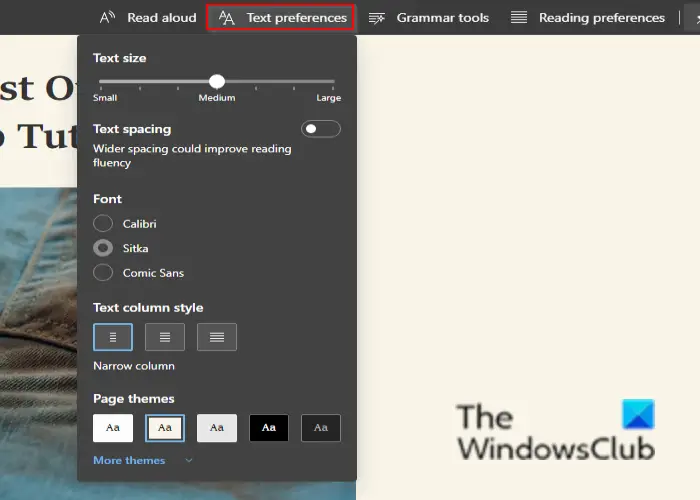700x500 pixels.
Task: Expand More themes chevron
Action: coord(189,460)
